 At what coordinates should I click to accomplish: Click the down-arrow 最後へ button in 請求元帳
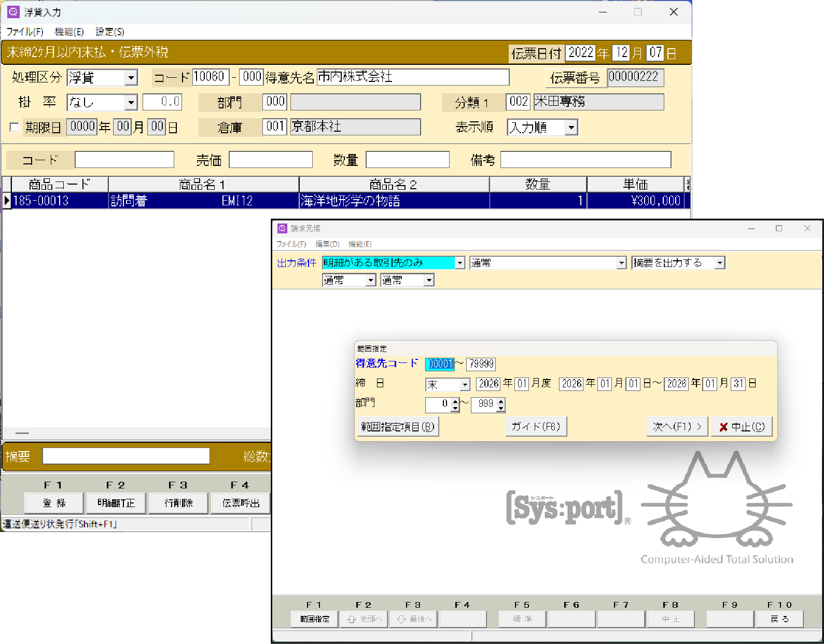[x=414, y=619]
